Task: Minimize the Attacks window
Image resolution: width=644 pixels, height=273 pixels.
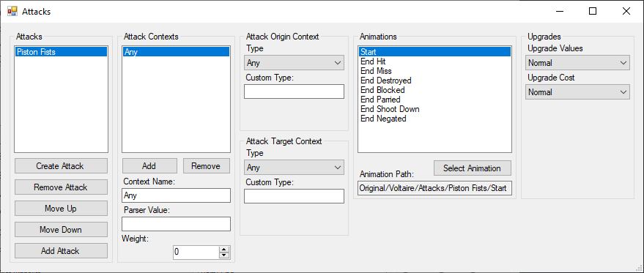Action: point(559,11)
